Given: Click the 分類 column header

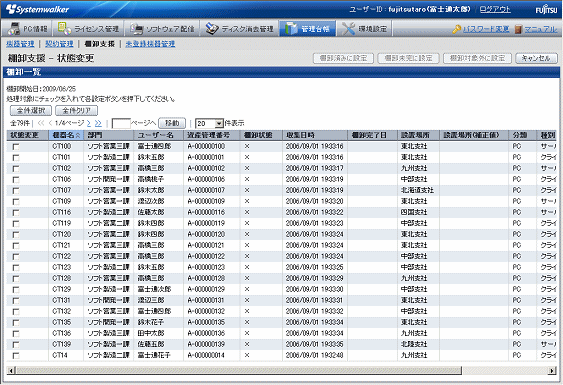Looking at the screenshot, I should [x=523, y=135].
